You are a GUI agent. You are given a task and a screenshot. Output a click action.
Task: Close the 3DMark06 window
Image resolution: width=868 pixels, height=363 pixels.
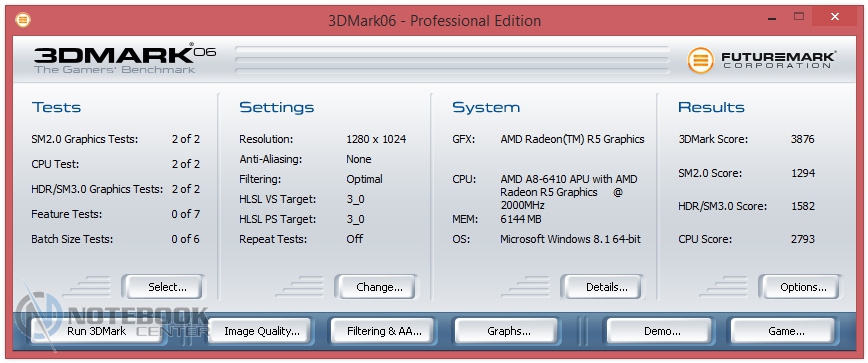coord(835,17)
